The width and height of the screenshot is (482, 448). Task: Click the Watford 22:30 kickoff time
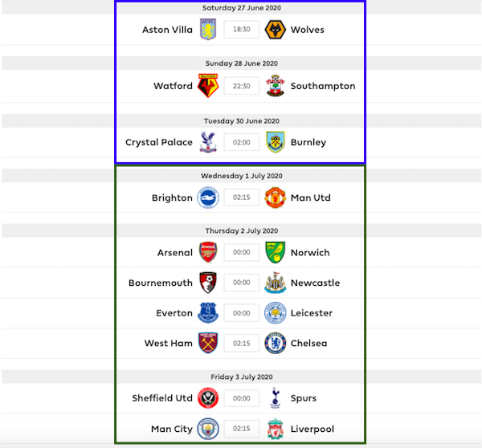tap(241, 86)
